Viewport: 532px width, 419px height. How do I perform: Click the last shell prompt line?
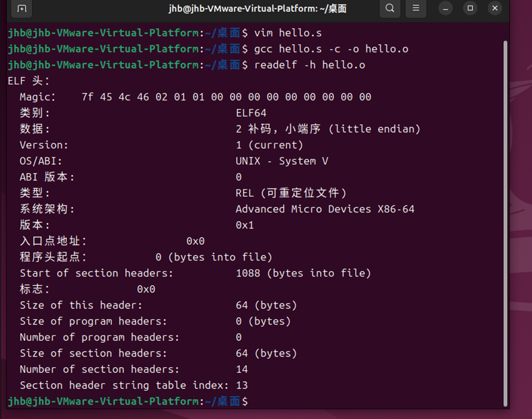[128, 402]
